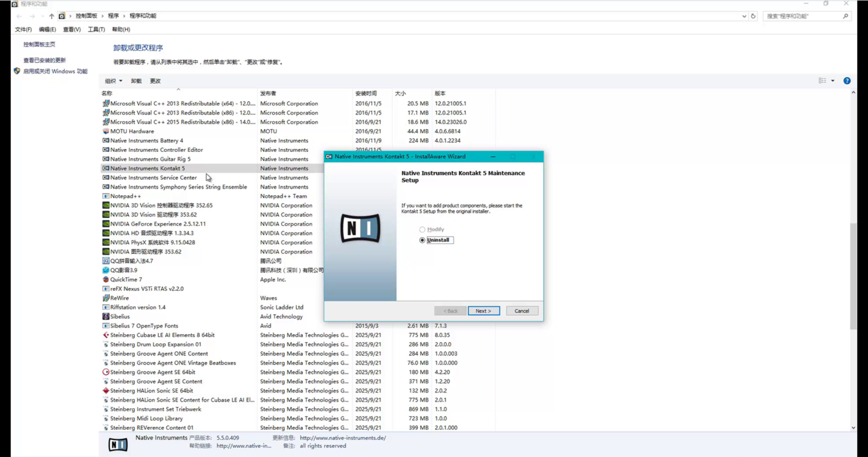Open the 工具(T) menu
This screenshot has height=457, width=868.
(96, 29)
